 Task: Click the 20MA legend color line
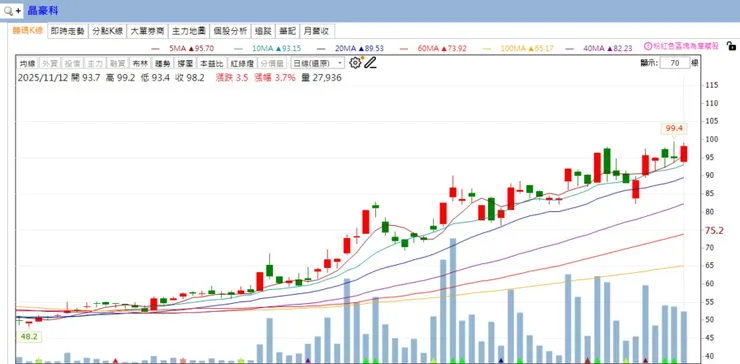point(321,48)
